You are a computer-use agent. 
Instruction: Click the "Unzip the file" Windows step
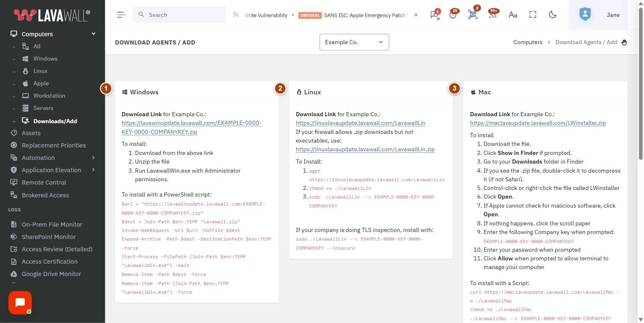point(152,161)
